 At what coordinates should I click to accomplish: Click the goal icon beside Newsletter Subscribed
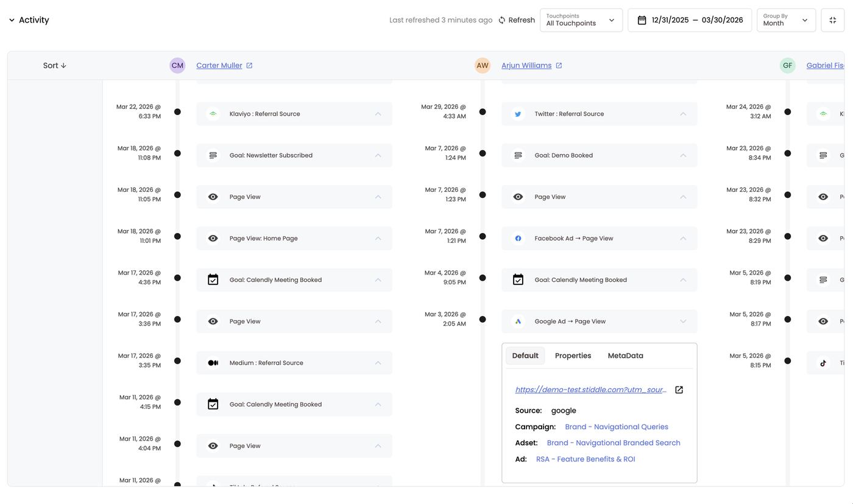pos(213,155)
